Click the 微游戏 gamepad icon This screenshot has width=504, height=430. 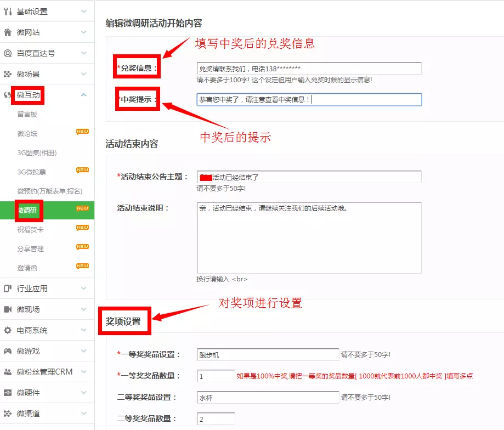[x=8, y=351]
